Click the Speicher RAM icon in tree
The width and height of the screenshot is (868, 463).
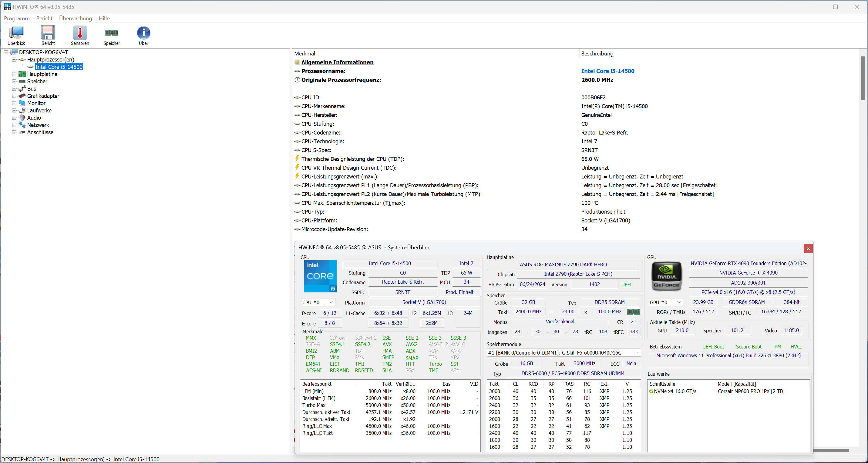tap(22, 82)
